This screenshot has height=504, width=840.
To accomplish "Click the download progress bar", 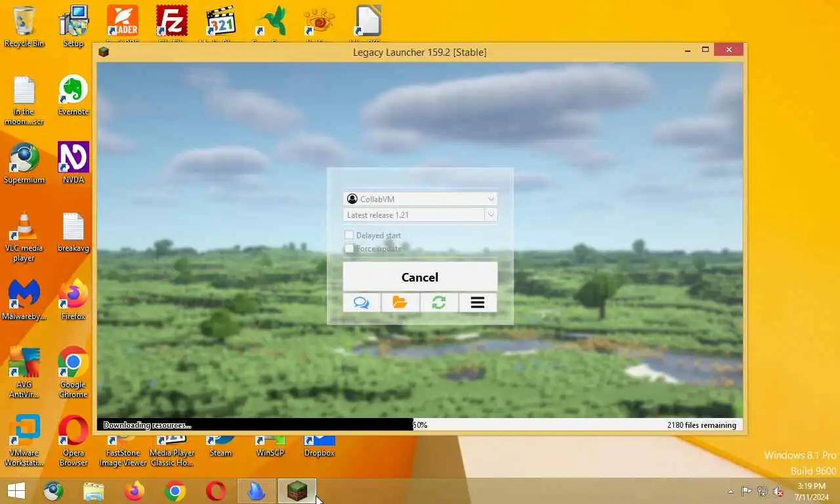I will [x=420, y=425].
